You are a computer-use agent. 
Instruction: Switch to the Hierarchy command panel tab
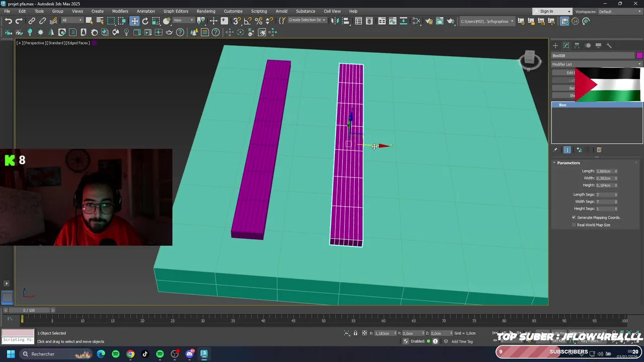[x=577, y=45]
